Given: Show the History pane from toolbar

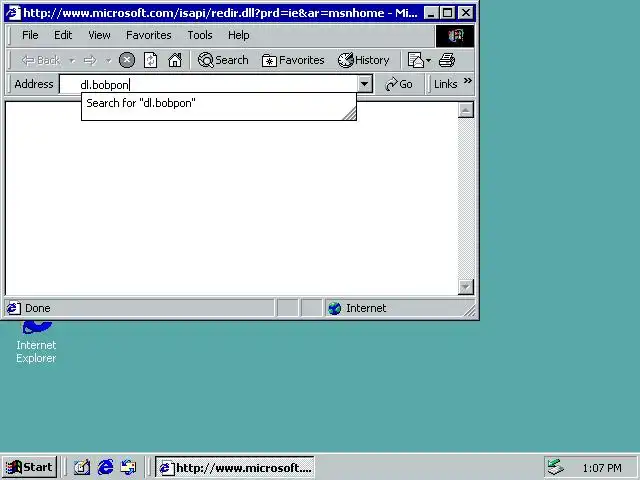Looking at the screenshot, I should [x=363, y=60].
